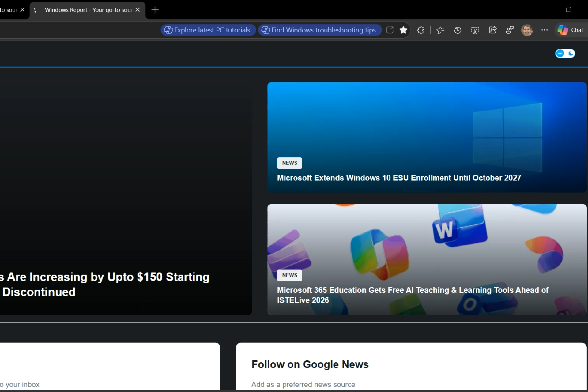Select the Windows Report tab

click(88, 10)
